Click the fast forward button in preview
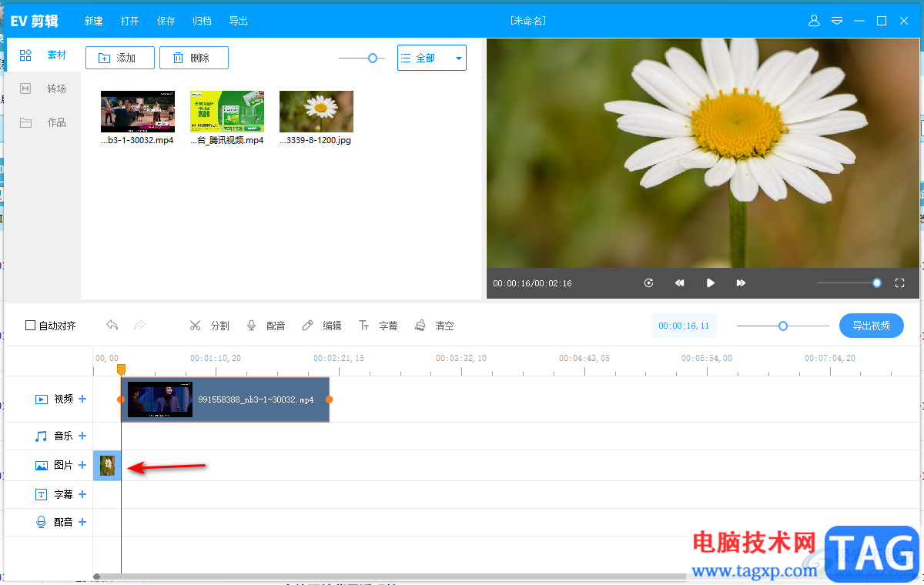The width and height of the screenshot is (924, 585). click(741, 283)
